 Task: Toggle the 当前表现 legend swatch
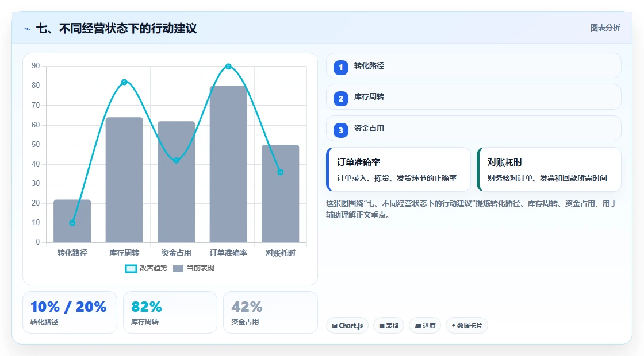[178, 268]
